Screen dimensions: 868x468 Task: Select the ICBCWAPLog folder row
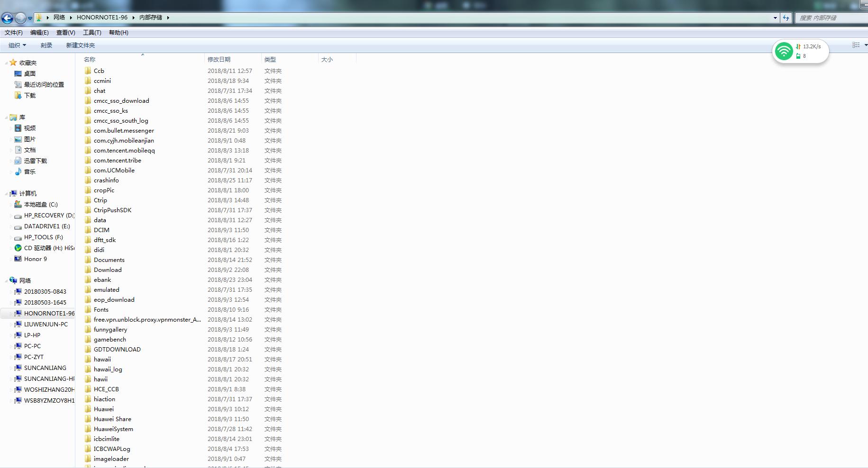[x=219, y=449]
